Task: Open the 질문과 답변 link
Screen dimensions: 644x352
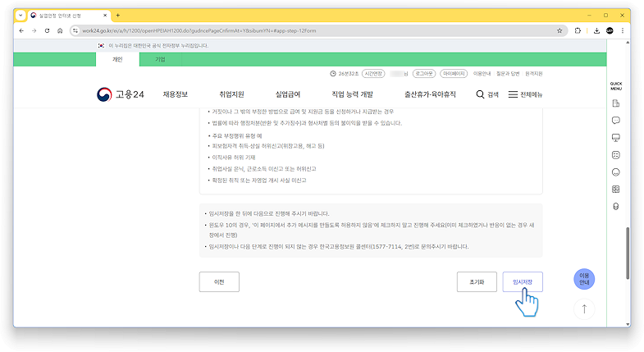Action: tap(508, 74)
